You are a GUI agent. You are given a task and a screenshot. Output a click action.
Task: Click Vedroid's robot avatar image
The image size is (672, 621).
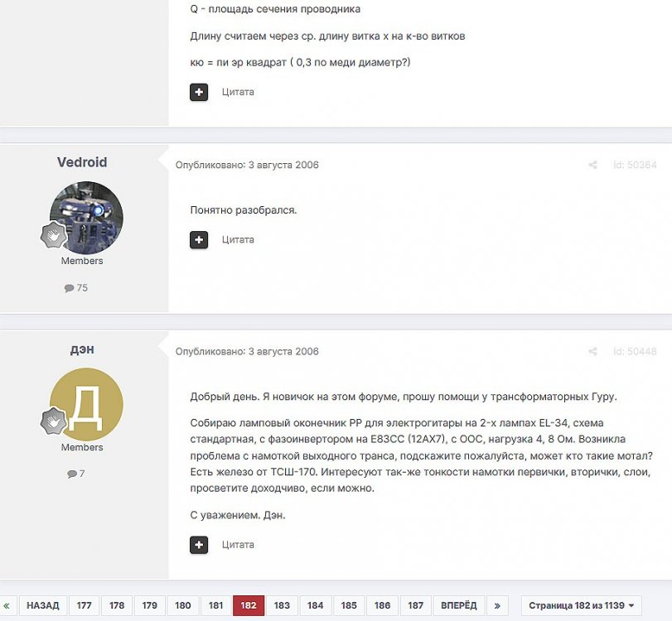pyautogui.click(x=86, y=217)
